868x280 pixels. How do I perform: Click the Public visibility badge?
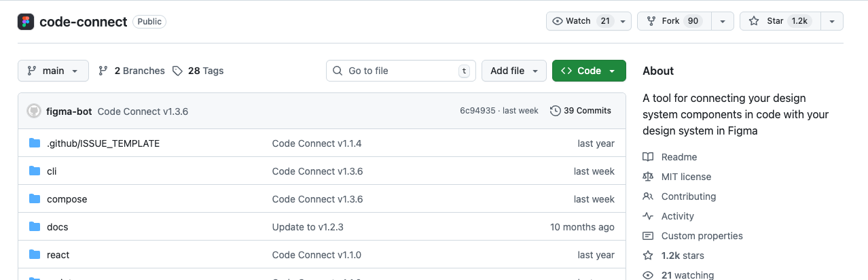149,22
